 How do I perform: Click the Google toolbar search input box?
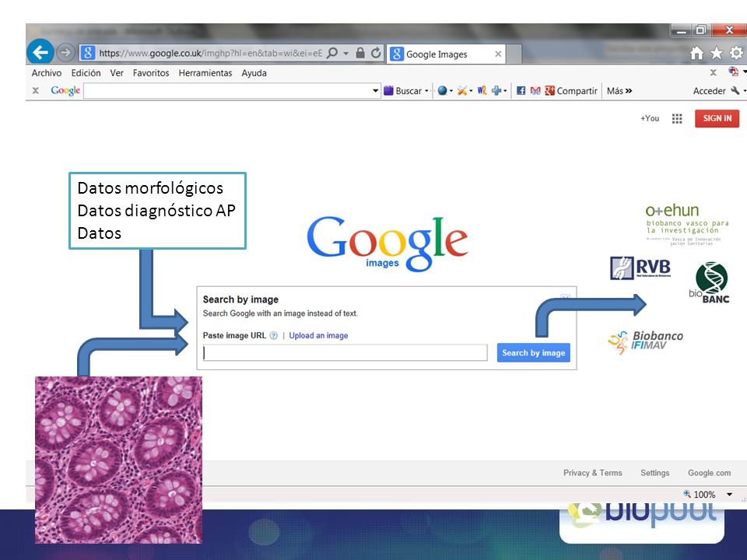[x=228, y=90]
